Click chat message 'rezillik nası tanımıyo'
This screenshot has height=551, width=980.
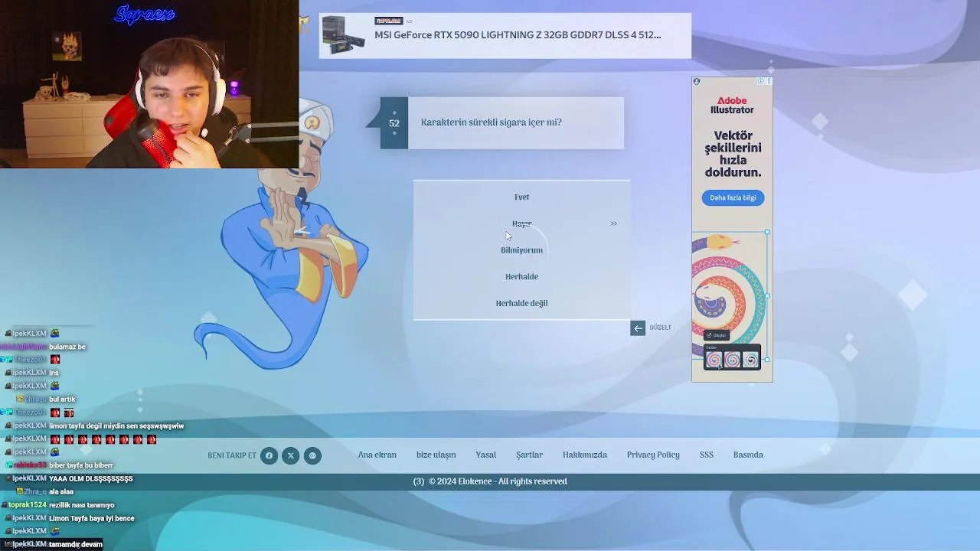tap(82, 505)
